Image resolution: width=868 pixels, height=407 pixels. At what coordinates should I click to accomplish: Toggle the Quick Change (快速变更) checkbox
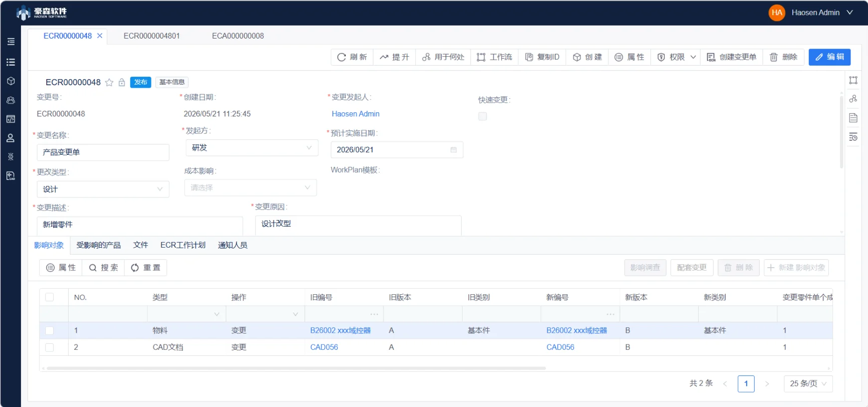click(483, 116)
